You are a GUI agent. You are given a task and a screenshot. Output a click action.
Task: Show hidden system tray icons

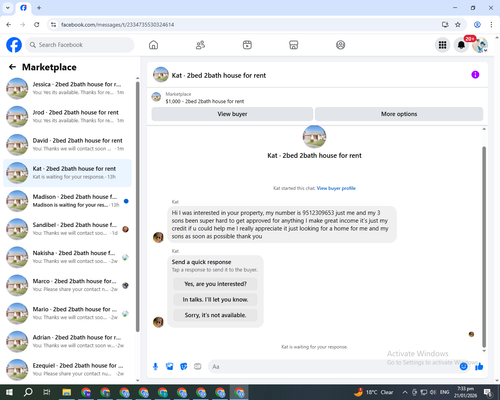coord(405,392)
